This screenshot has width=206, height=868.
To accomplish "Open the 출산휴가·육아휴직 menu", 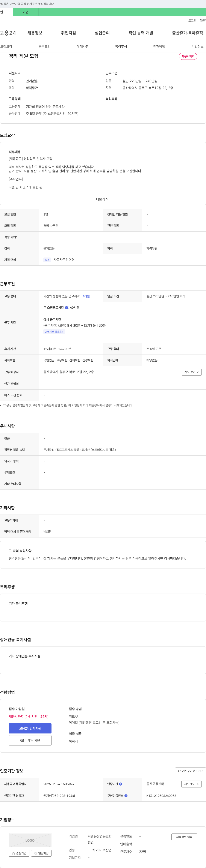I will (x=187, y=33).
